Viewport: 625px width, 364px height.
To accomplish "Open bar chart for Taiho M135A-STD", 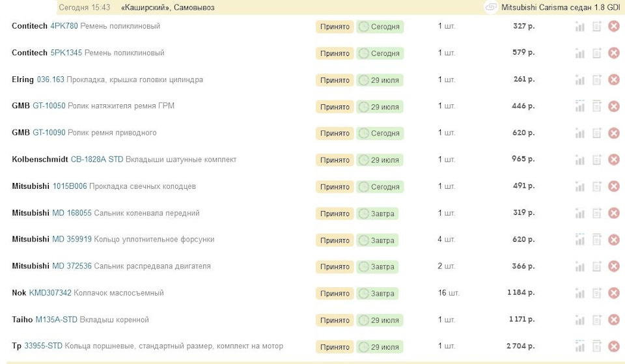I will (x=579, y=320).
